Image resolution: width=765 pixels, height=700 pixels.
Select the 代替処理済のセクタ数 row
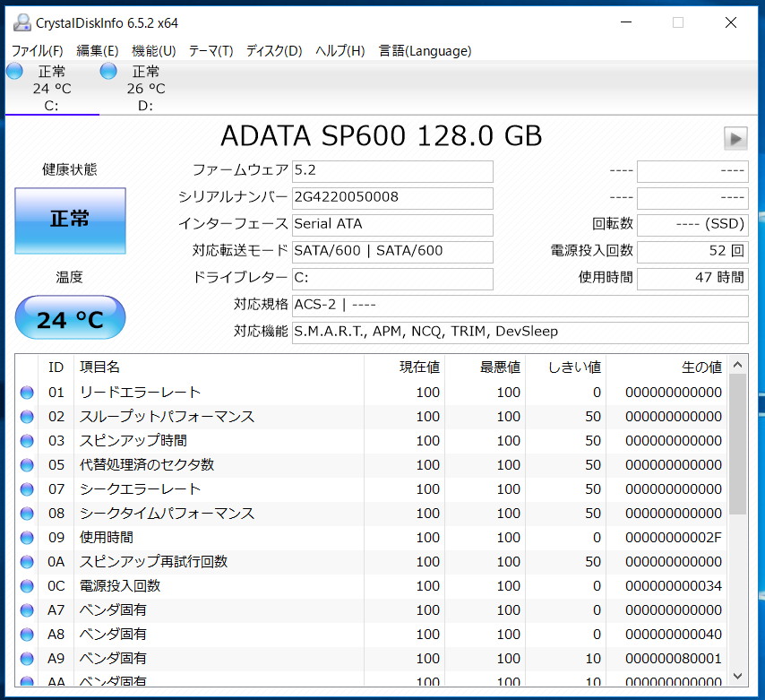[x=372, y=465]
